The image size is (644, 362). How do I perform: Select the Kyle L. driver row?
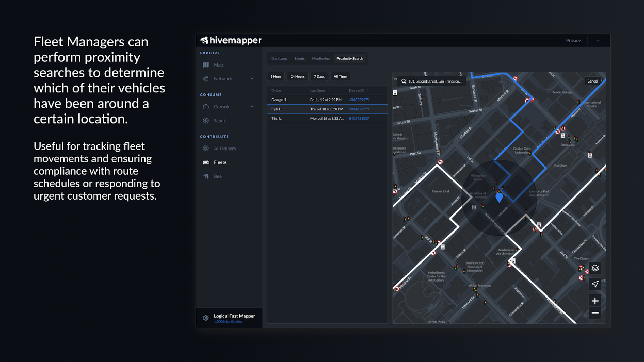coord(327,109)
